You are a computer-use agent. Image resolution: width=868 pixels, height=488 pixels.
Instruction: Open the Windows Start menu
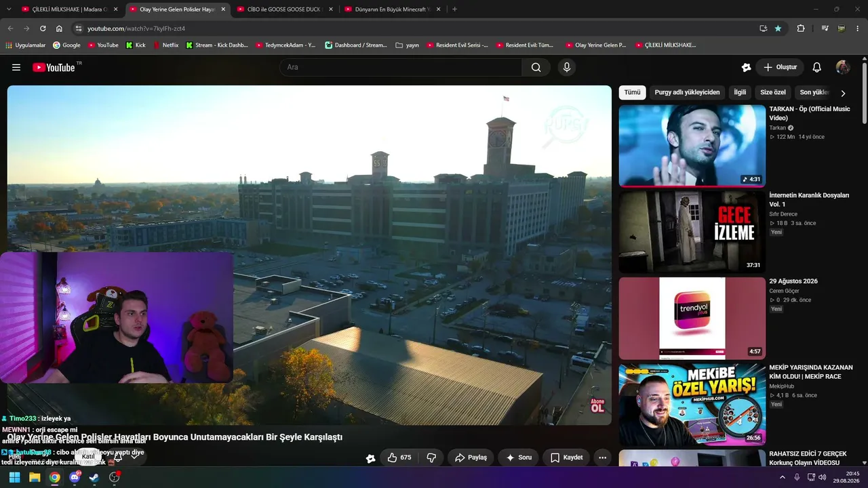[14, 477]
